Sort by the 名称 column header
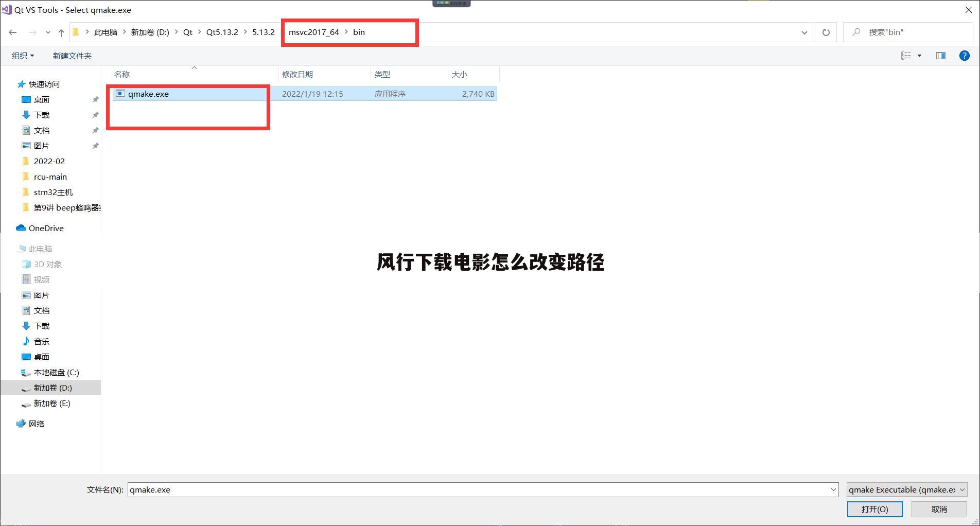Image resolution: width=980 pixels, height=526 pixels. point(122,75)
